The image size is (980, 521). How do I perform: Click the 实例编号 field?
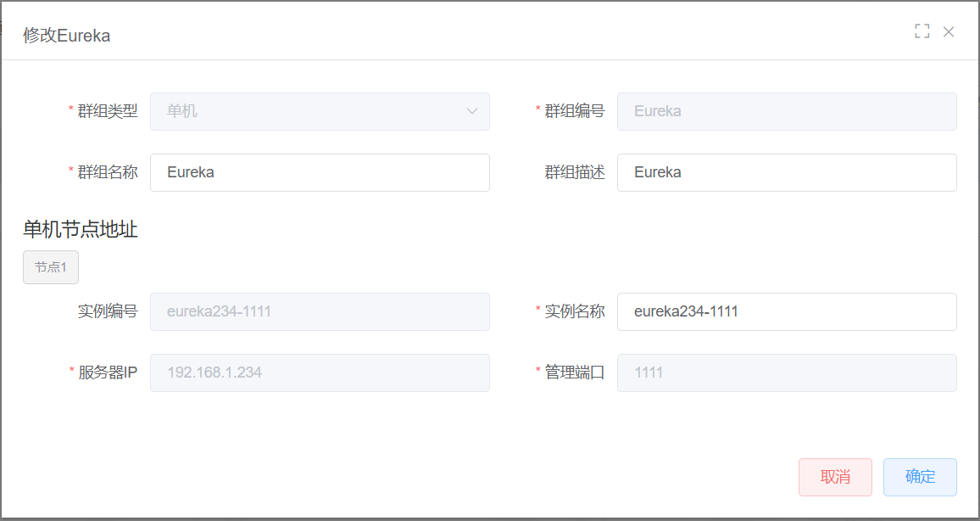coord(320,311)
